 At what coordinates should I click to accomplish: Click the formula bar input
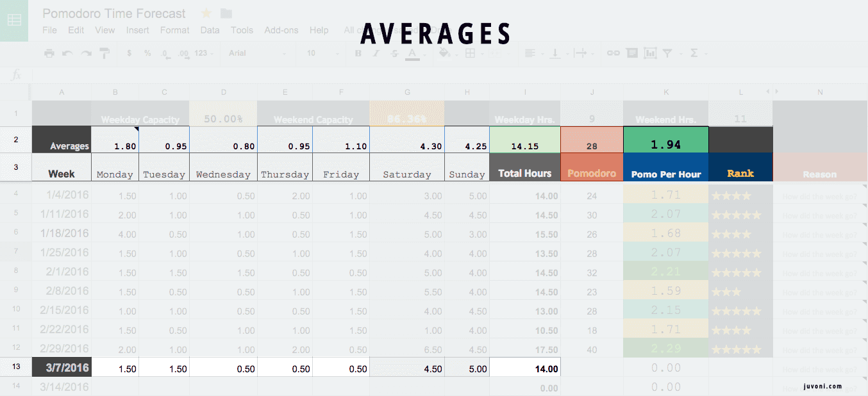[x=449, y=75]
